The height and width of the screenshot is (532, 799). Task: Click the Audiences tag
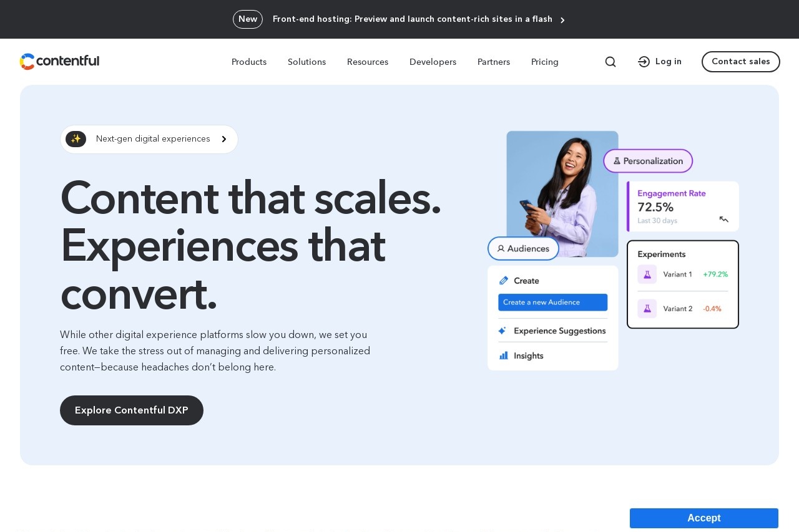pyautogui.click(x=524, y=248)
